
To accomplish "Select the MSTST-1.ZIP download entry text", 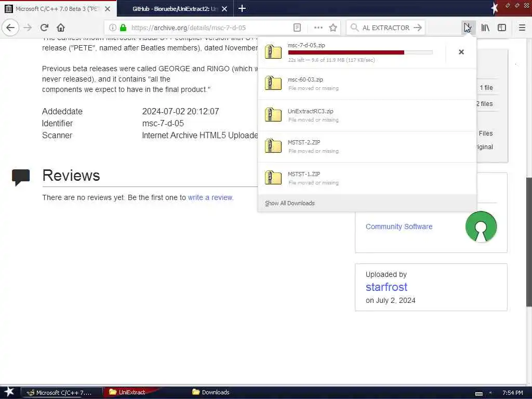I will click(304, 174).
